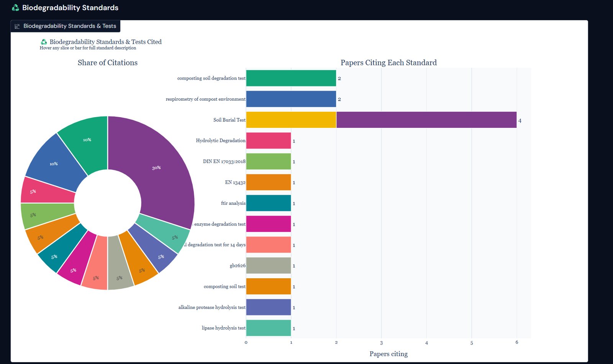This screenshot has height=364, width=613.
Task: Open the Biodegradability Standards & Tests tab
Action: (66, 26)
